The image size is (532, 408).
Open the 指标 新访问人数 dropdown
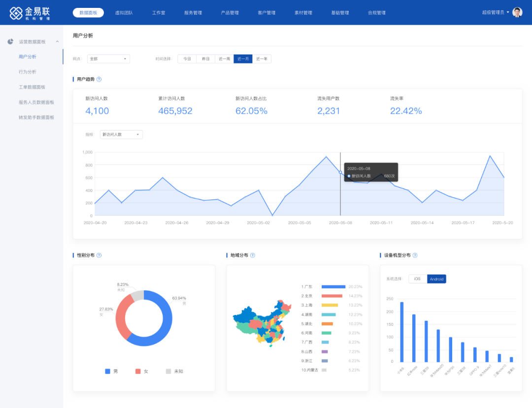click(x=121, y=134)
